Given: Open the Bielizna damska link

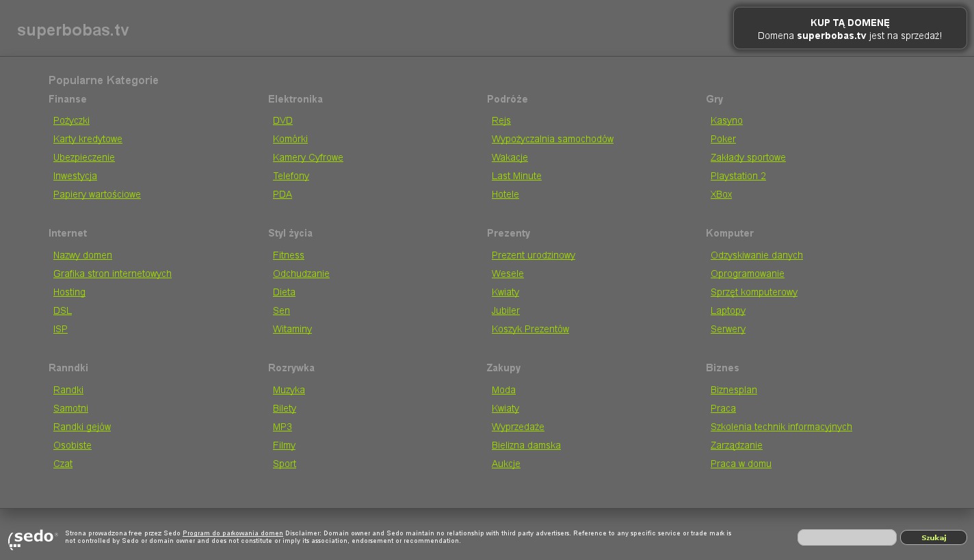Looking at the screenshot, I should (x=526, y=445).
